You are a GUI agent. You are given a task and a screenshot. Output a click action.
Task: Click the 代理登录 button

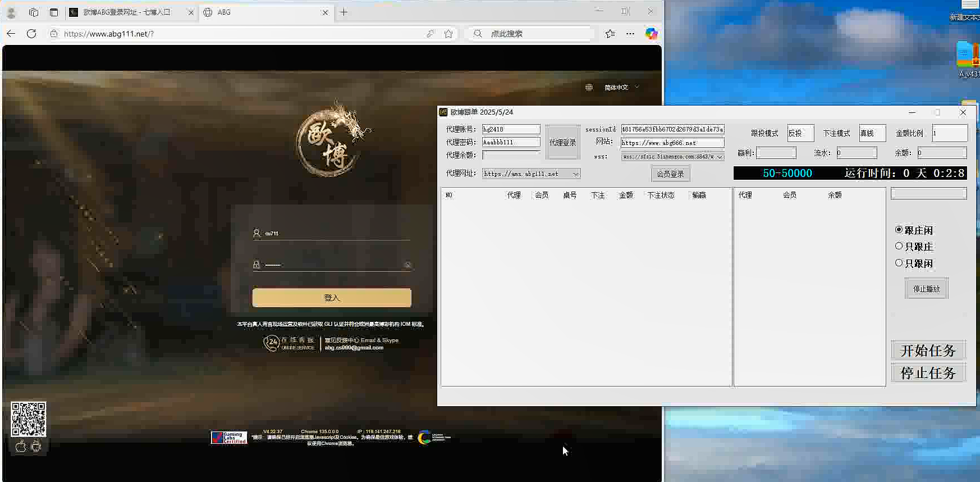(x=562, y=143)
